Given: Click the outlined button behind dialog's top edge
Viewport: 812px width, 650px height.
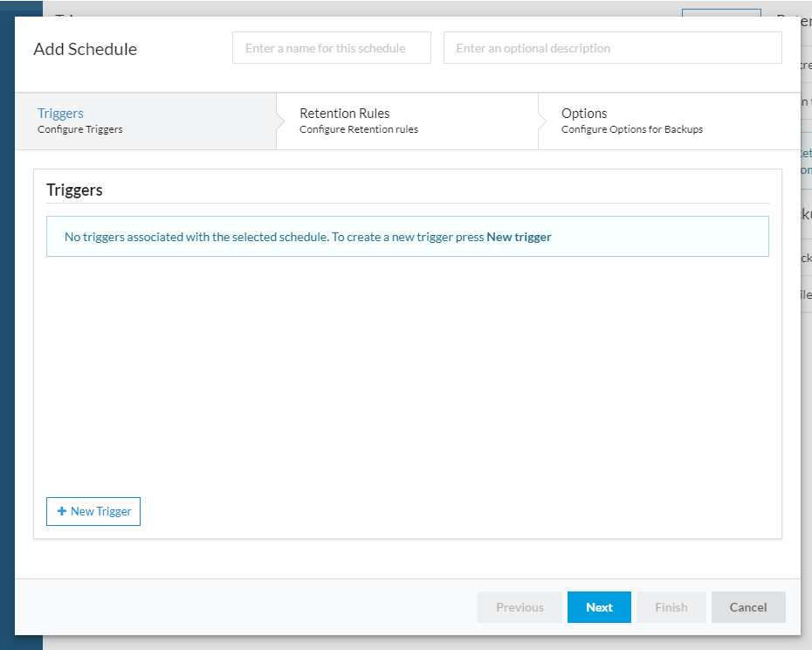Looking at the screenshot, I should tap(721, 12).
